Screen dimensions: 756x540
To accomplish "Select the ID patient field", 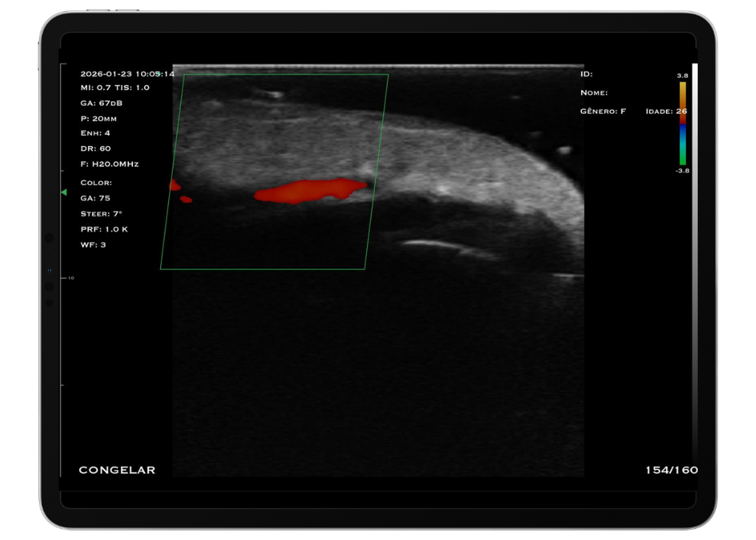I will (x=586, y=74).
